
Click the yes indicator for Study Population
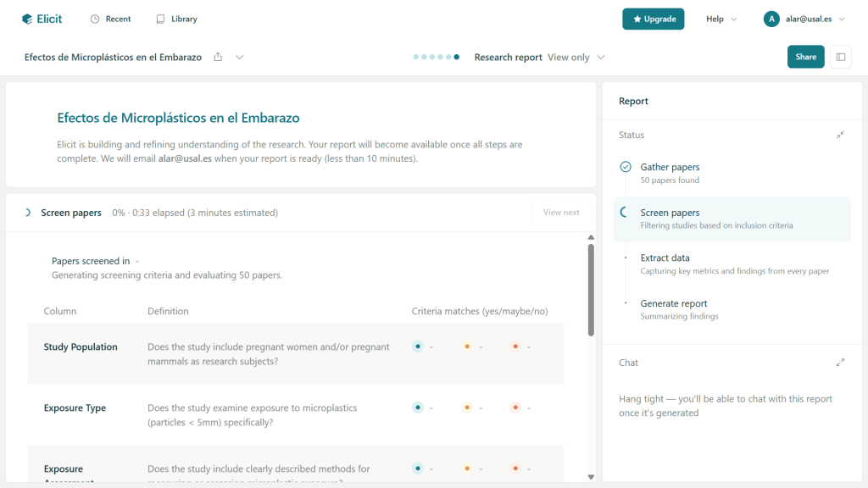(x=417, y=347)
